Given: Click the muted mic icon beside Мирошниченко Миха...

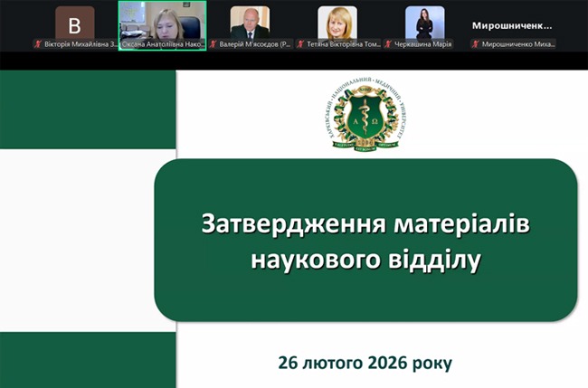Looking at the screenshot, I should 476,44.
